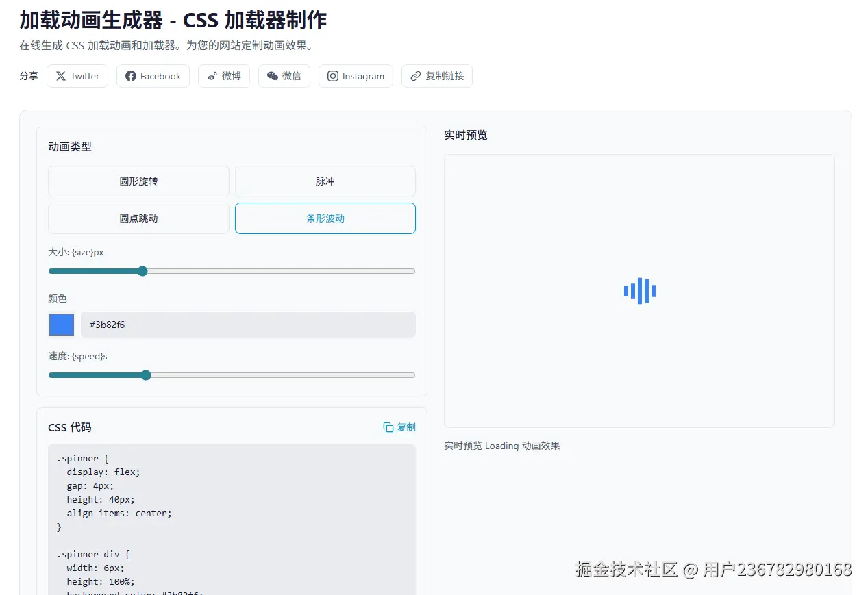Click the 分享 label

tap(29, 76)
